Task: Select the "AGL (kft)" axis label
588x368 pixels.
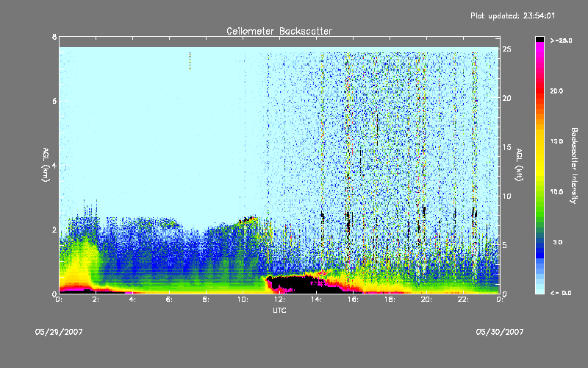Action: pos(520,165)
